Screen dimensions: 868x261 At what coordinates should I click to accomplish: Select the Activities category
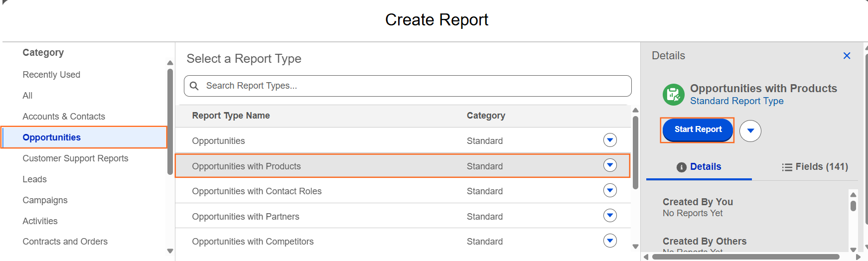40,221
